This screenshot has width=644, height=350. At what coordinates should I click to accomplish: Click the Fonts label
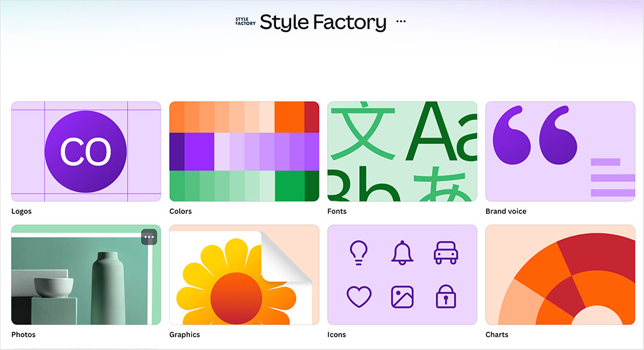coord(337,212)
